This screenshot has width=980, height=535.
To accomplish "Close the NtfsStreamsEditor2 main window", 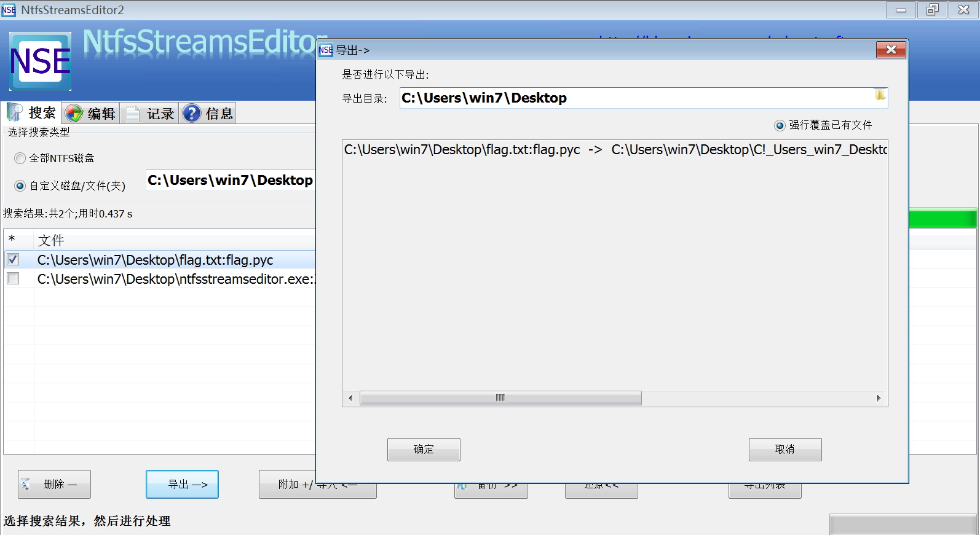I will tap(963, 10).
